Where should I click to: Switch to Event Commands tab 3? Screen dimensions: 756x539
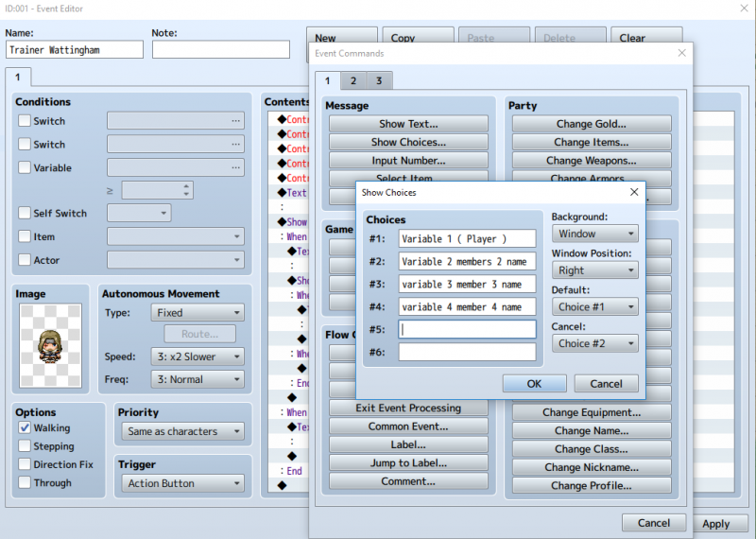pos(379,80)
